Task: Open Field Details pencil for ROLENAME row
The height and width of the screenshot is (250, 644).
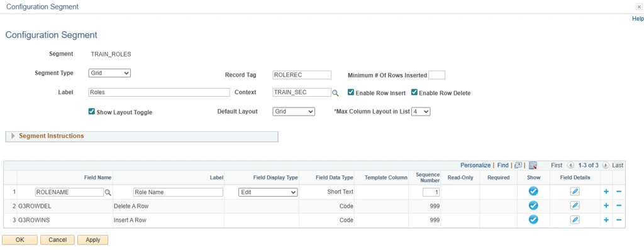Action: coord(575,192)
